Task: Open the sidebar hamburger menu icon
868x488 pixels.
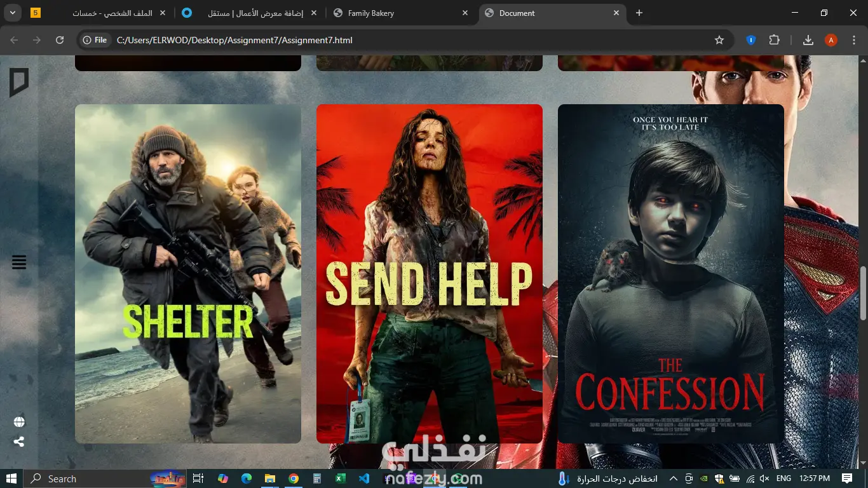Action: coord(19,262)
